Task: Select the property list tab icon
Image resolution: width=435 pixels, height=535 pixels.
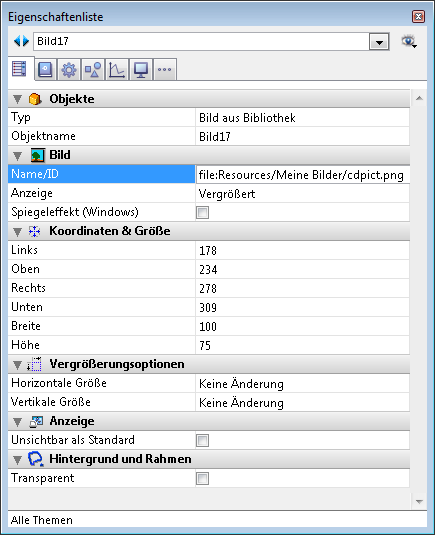Action: pyautogui.click(x=19, y=69)
